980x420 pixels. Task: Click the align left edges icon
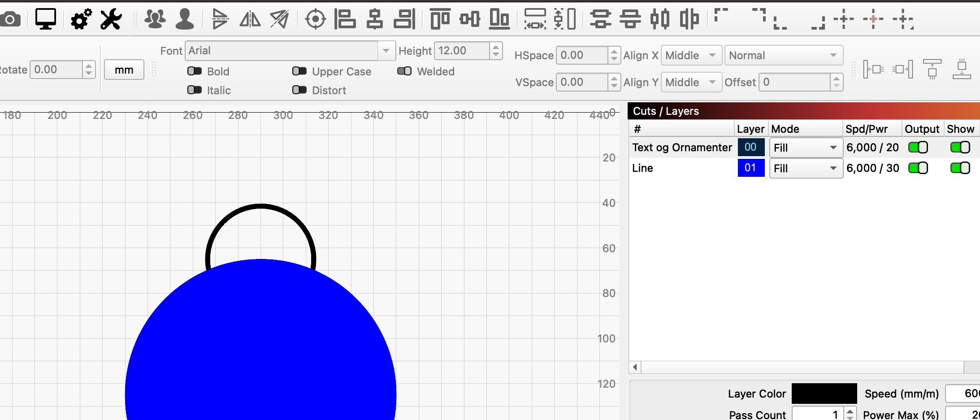click(345, 19)
